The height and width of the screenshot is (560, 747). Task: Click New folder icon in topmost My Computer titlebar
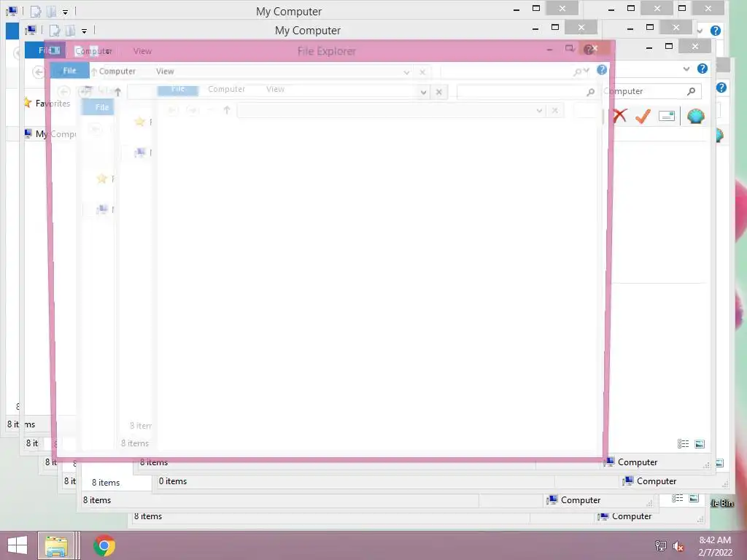[x=51, y=11]
